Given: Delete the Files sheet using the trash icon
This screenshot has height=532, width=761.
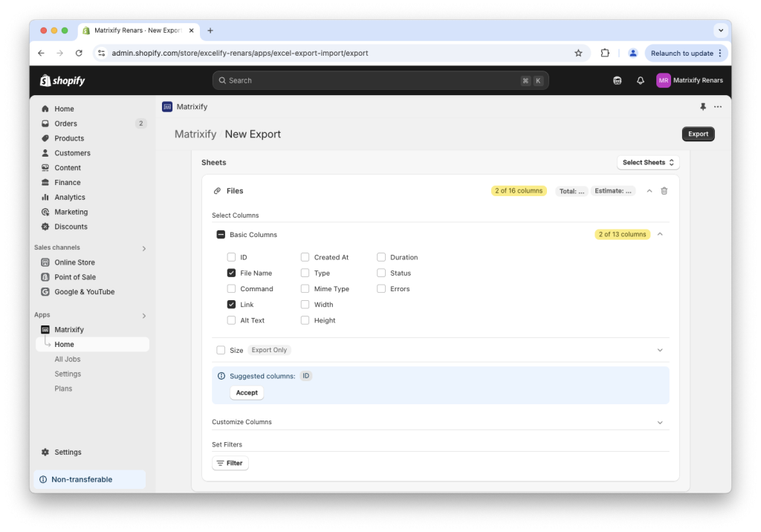Looking at the screenshot, I should point(664,190).
